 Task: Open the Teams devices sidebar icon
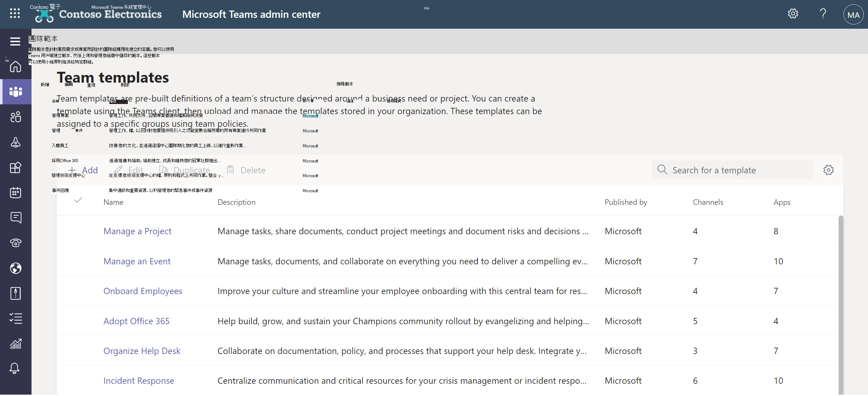click(x=16, y=142)
